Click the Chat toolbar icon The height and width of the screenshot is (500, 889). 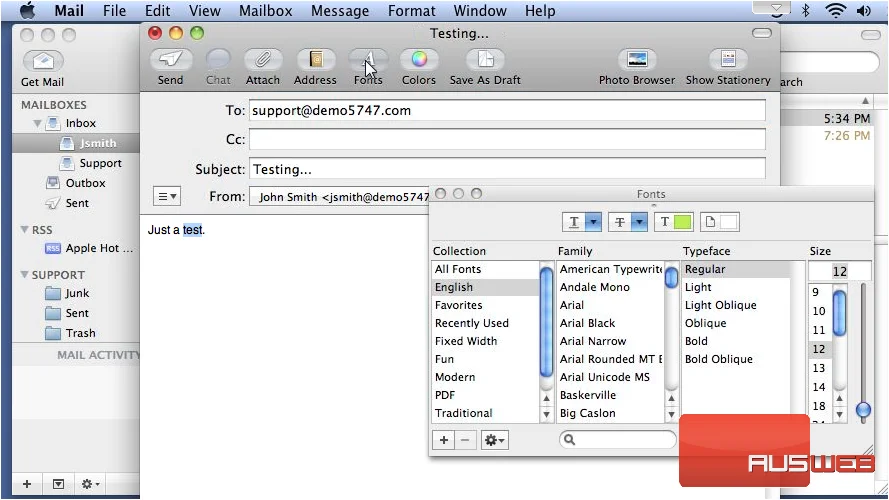[218, 60]
